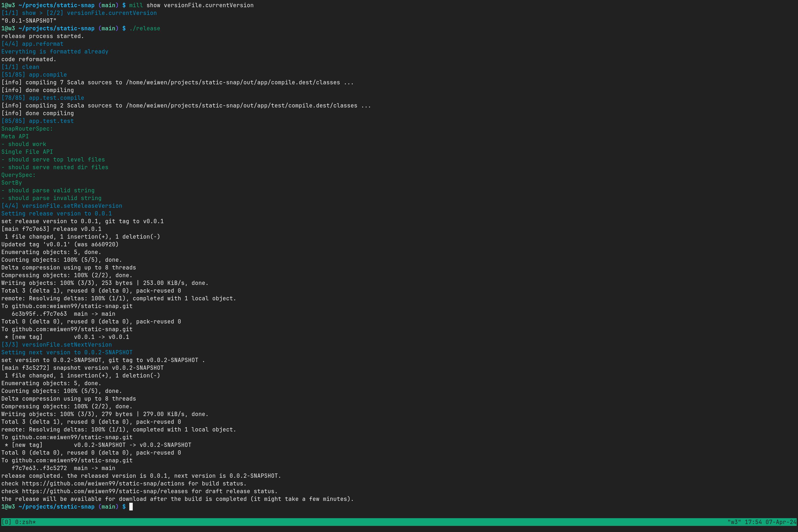Click "- should serve top level files" result

[53, 159]
